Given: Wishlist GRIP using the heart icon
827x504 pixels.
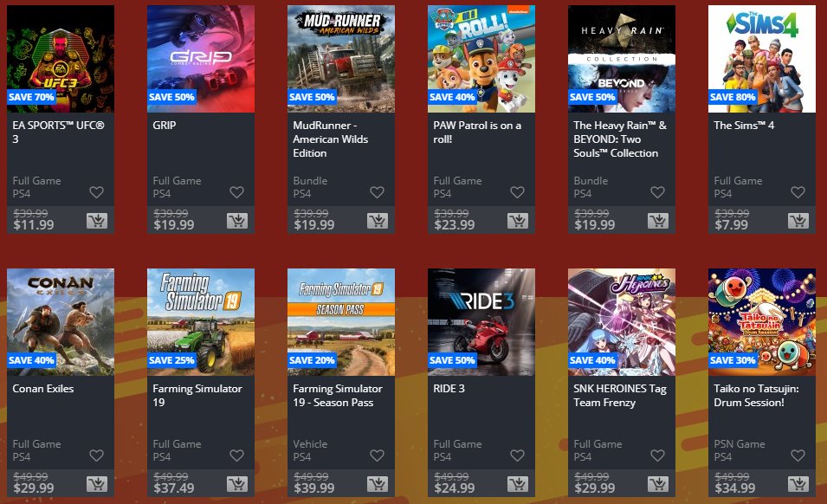Looking at the screenshot, I should point(236,192).
